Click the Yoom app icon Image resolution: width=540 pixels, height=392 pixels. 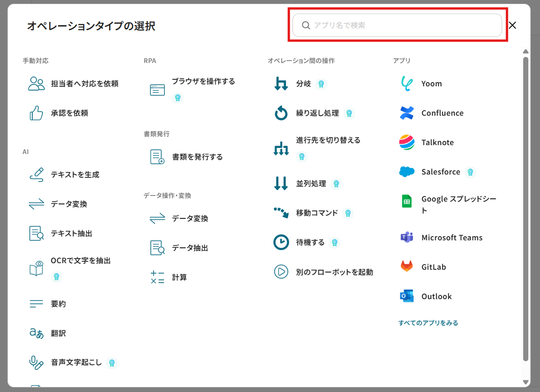407,84
